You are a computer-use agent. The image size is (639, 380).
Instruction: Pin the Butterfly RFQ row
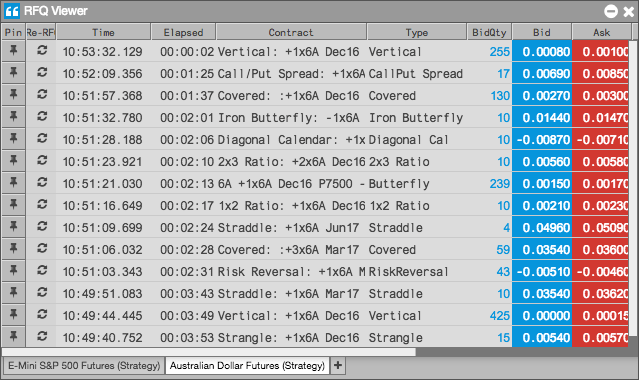click(13, 183)
